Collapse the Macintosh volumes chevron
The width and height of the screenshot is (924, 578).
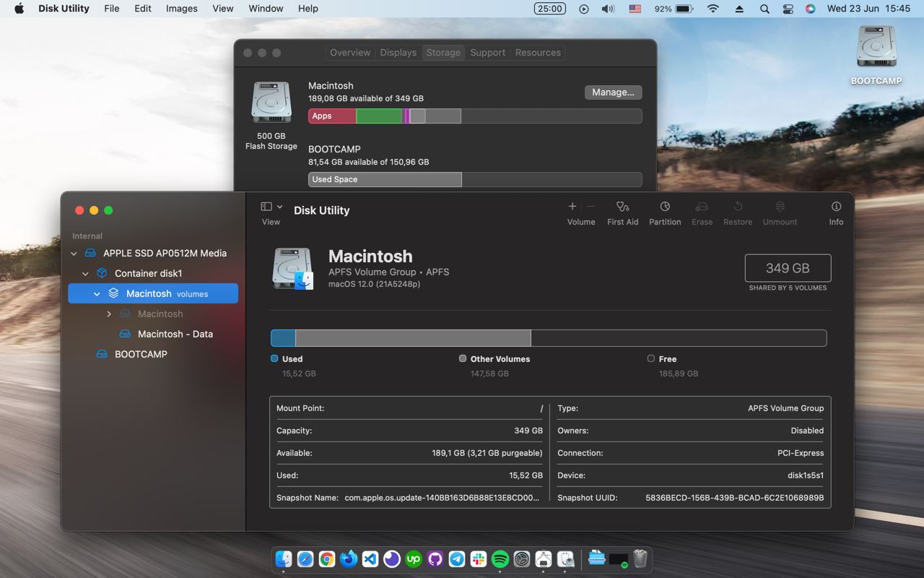(x=97, y=294)
